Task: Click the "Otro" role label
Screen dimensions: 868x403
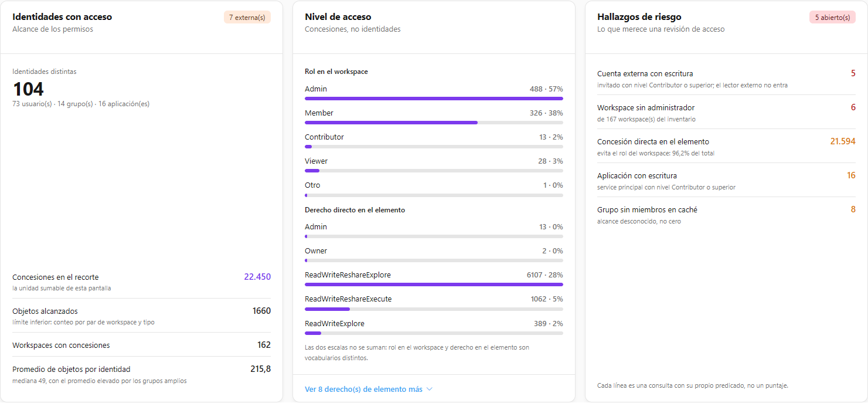Action: [x=312, y=185]
